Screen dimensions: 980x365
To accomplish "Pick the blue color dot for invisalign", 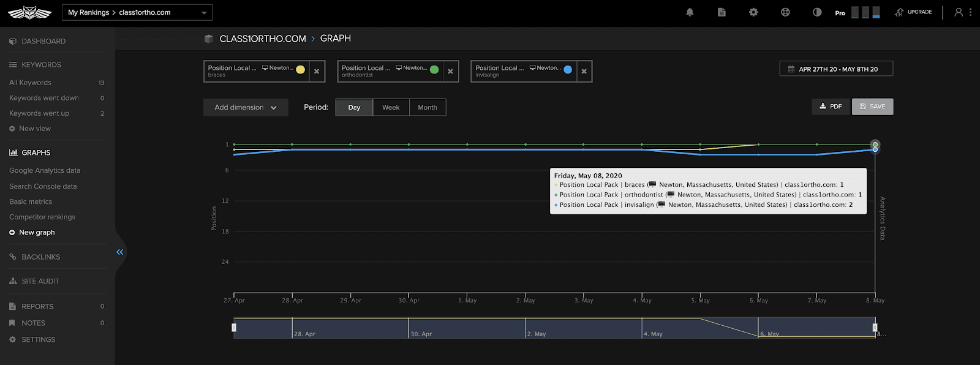I will (568, 70).
